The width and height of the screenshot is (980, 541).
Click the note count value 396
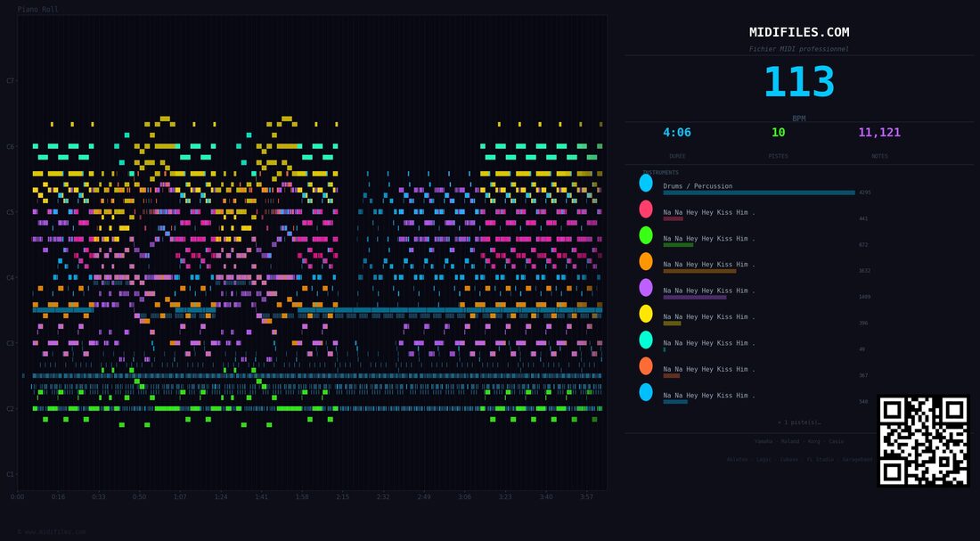click(864, 324)
